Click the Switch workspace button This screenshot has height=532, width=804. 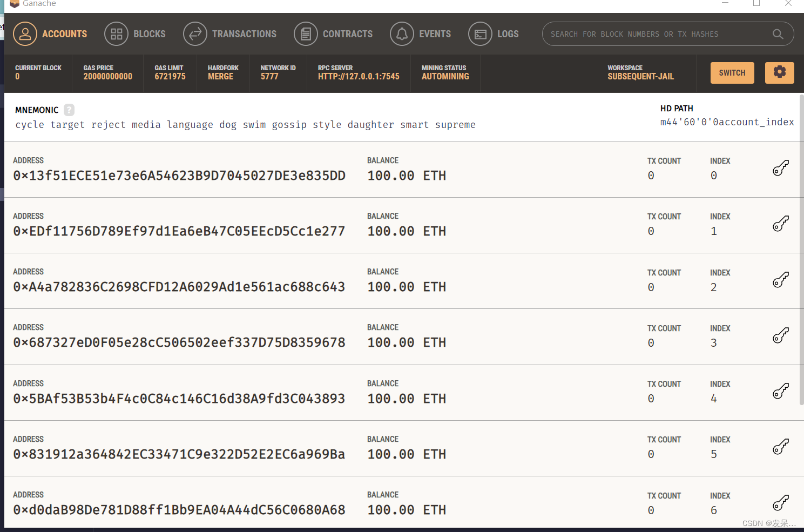732,73
